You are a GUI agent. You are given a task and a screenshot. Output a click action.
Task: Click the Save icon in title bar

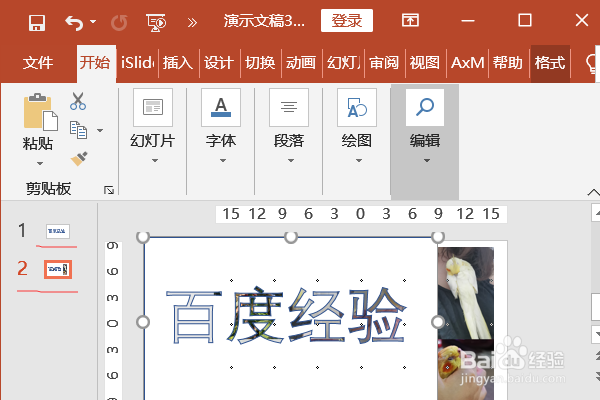(37, 23)
